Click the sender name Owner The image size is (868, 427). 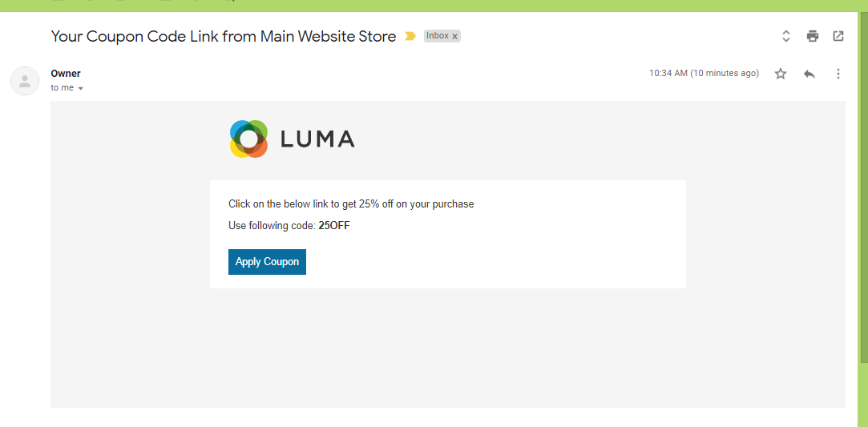click(x=66, y=74)
